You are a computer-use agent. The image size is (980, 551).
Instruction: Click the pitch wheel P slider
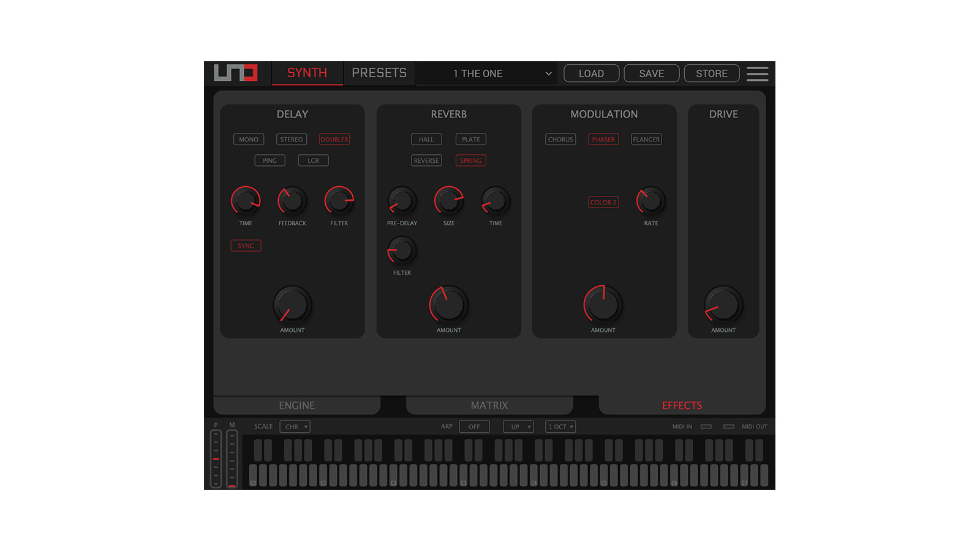pos(216,459)
